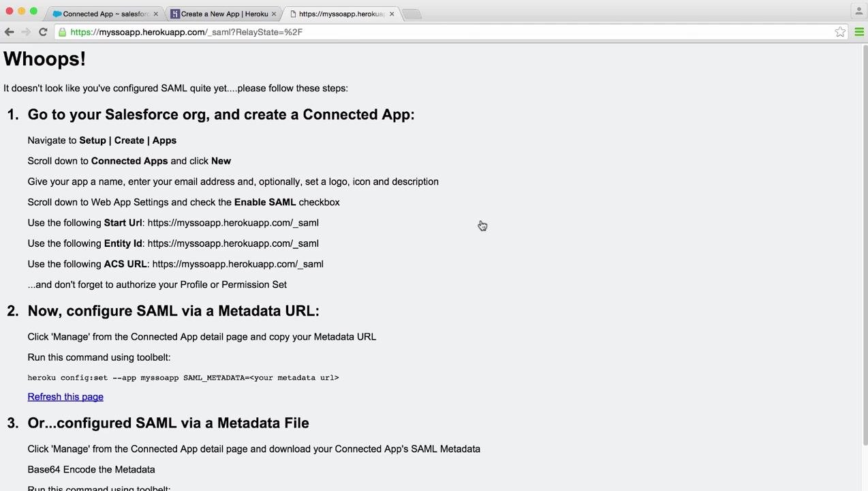Click the 'Base64 Encode the Metadata' line
868x491 pixels.
(91, 470)
